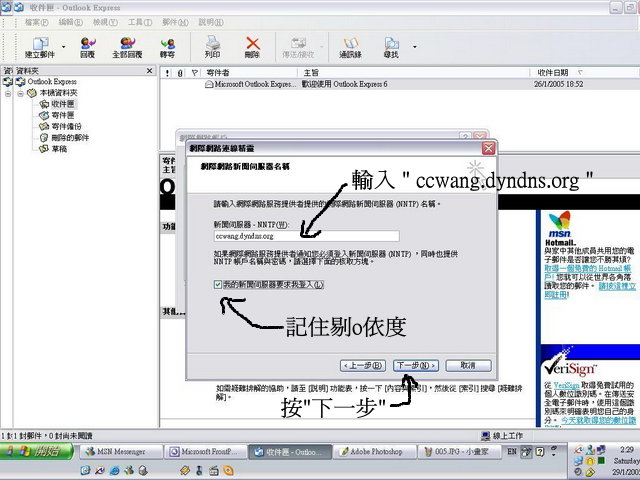Image resolution: width=640 pixels, height=480 pixels.
Task: Open the Tools (工具) menu
Action: coord(140,20)
